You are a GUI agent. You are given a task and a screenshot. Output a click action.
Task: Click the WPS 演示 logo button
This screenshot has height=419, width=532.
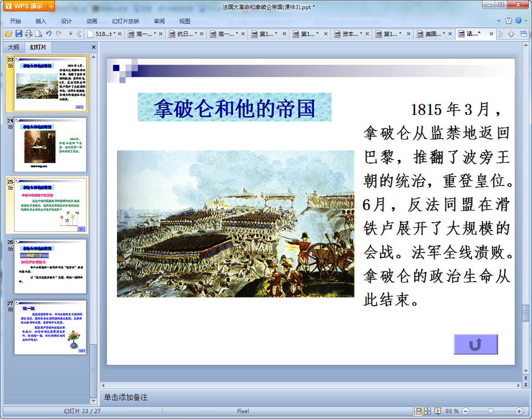point(25,6)
